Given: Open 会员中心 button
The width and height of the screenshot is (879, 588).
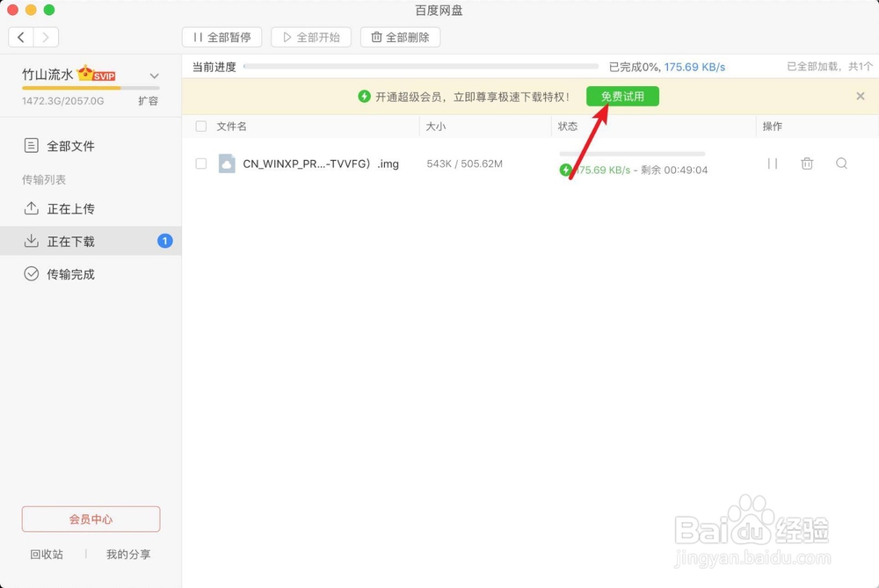Looking at the screenshot, I should 91,519.
